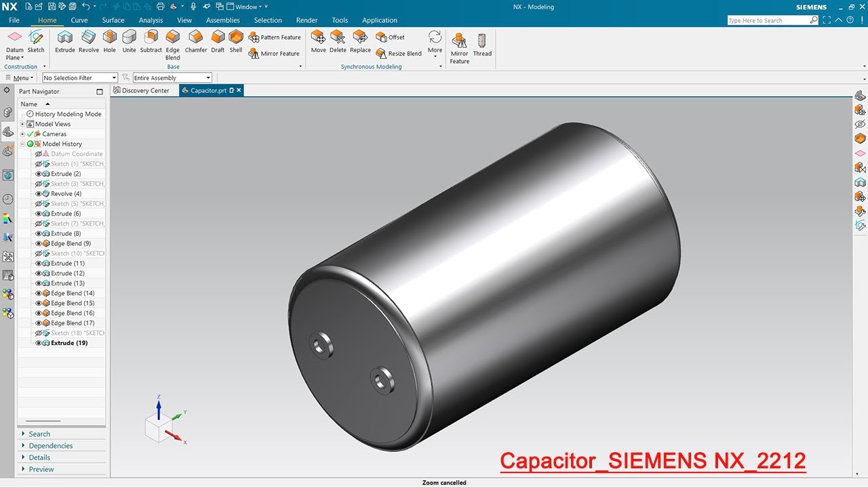Screen dimensions: 868x488
Task: Toggle eye icon for Edge Blend (9)
Action: tap(39, 243)
